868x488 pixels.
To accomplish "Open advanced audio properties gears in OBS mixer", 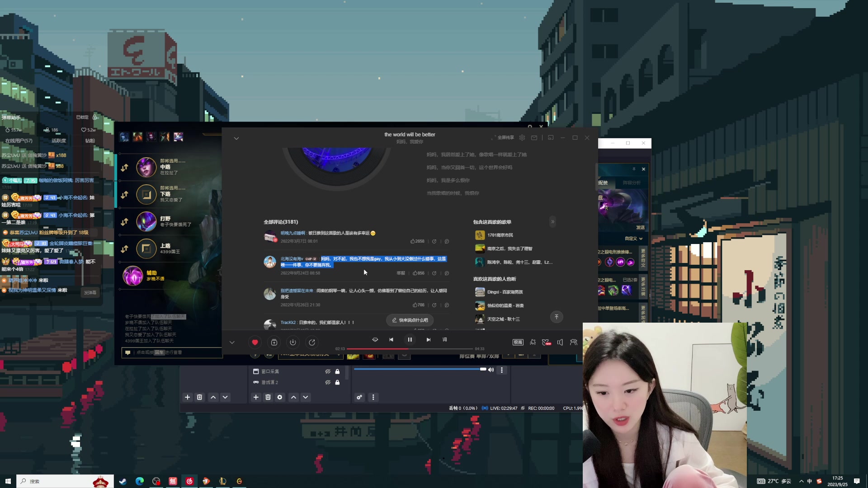I will point(359,397).
